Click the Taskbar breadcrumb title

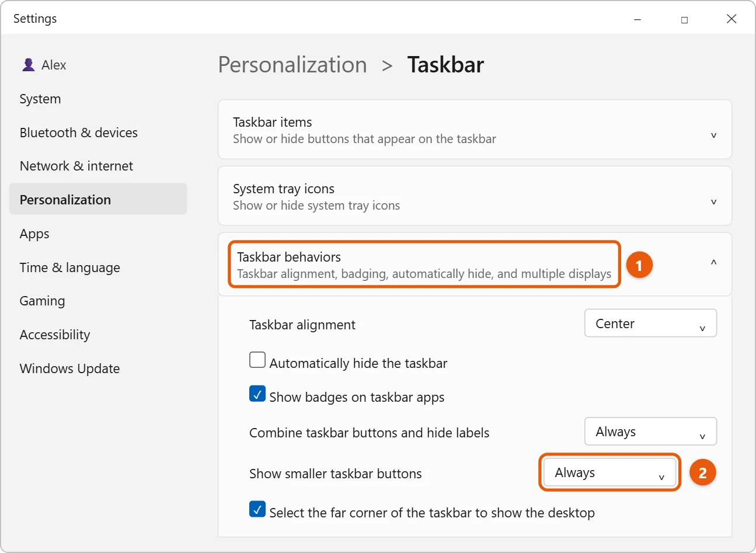445,65
